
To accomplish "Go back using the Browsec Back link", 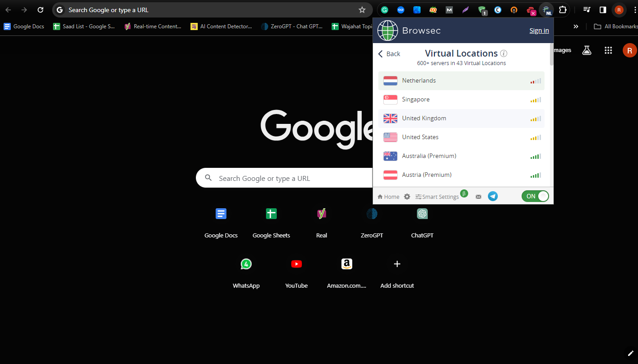I will (x=389, y=54).
